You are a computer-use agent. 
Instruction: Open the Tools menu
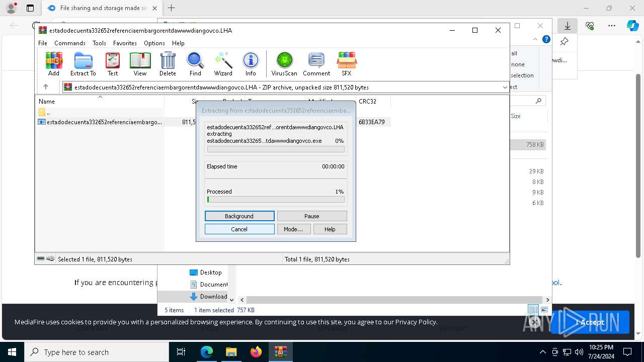99,43
